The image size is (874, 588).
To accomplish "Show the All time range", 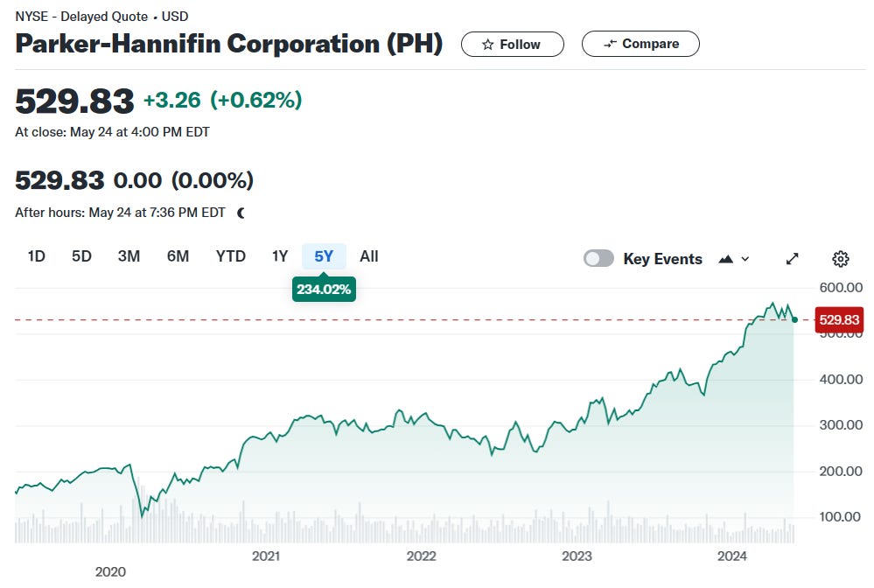I will pos(369,256).
